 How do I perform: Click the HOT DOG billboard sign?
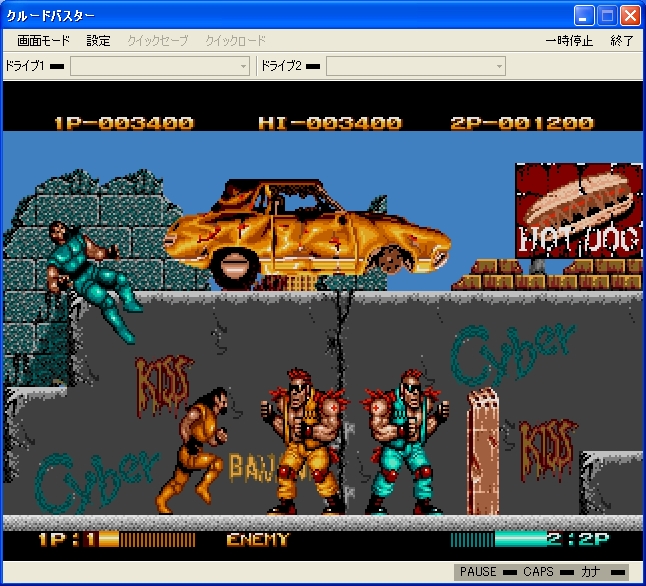tap(579, 211)
